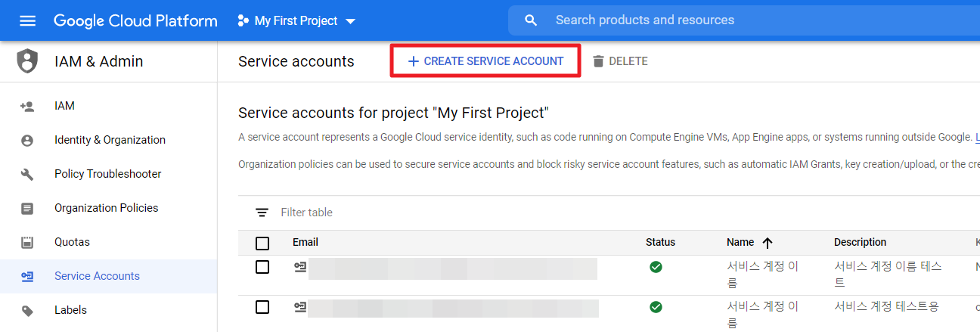Open the hamburger navigation menu
Screen dimensions: 980x332
27,20
